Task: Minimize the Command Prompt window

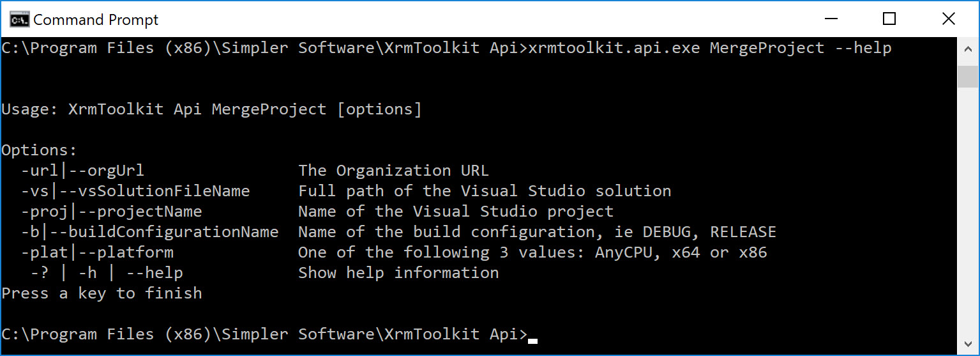Action: (x=829, y=19)
